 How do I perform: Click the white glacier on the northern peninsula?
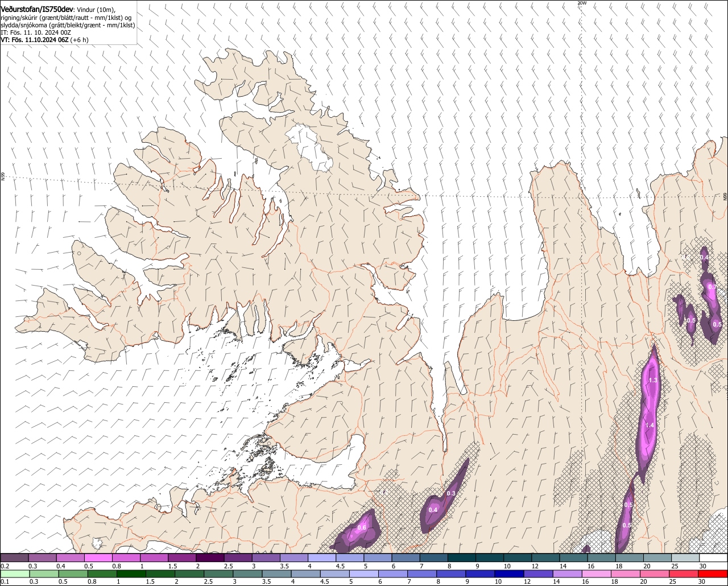click(310, 148)
